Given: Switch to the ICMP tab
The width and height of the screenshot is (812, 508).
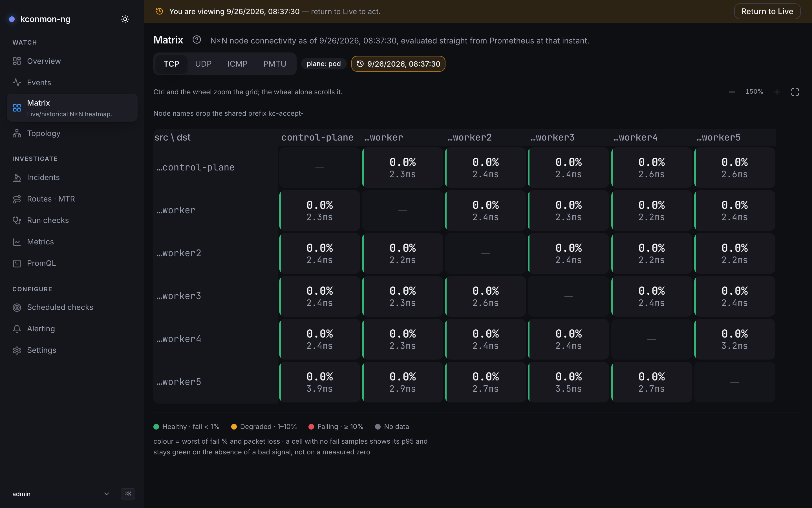Looking at the screenshot, I should click(237, 64).
